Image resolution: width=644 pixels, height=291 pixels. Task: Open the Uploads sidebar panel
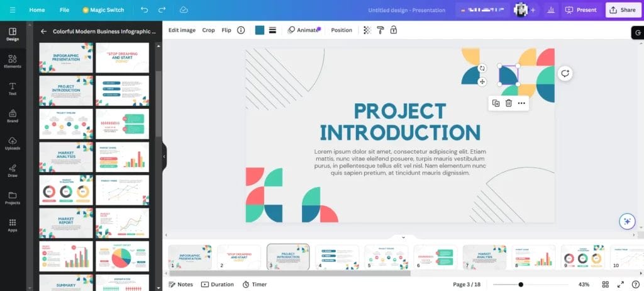13,143
